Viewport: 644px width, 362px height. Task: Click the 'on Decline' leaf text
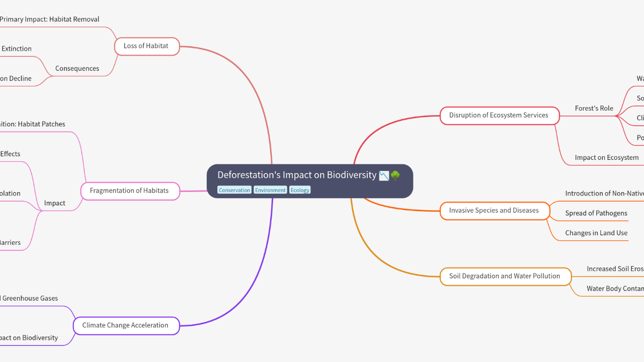point(16,78)
